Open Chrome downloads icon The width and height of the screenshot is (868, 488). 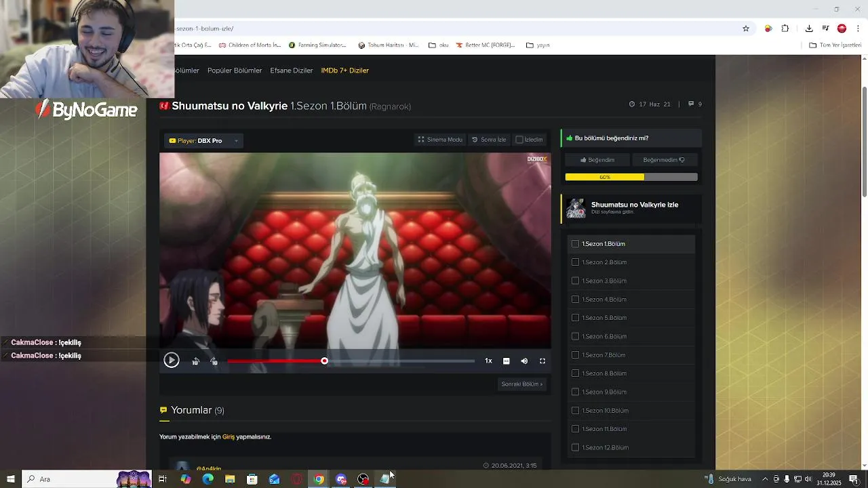pyautogui.click(x=809, y=28)
